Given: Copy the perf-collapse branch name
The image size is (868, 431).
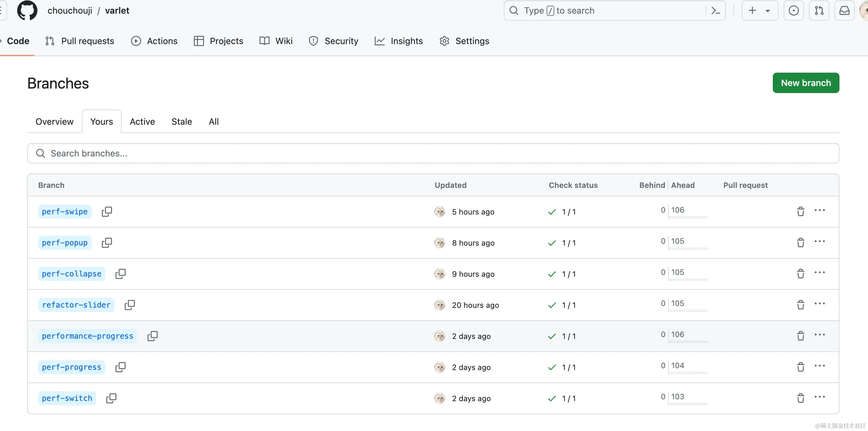Looking at the screenshot, I should point(120,274).
